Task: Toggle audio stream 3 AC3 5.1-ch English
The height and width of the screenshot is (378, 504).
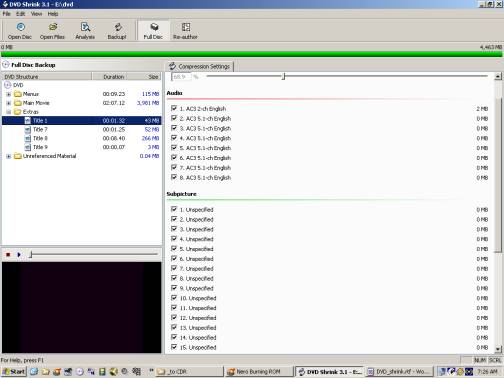Action: (174, 128)
